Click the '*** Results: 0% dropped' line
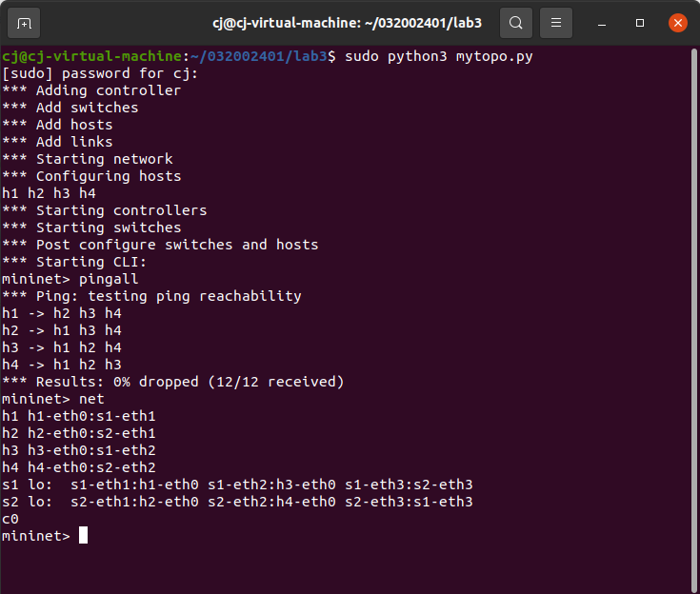This screenshot has height=594, width=700. click(172, 382)
